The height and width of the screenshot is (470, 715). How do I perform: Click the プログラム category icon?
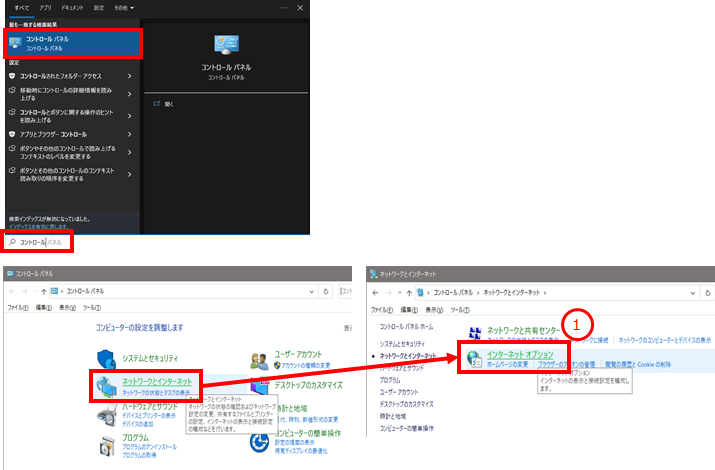click(x=107, y=446)
